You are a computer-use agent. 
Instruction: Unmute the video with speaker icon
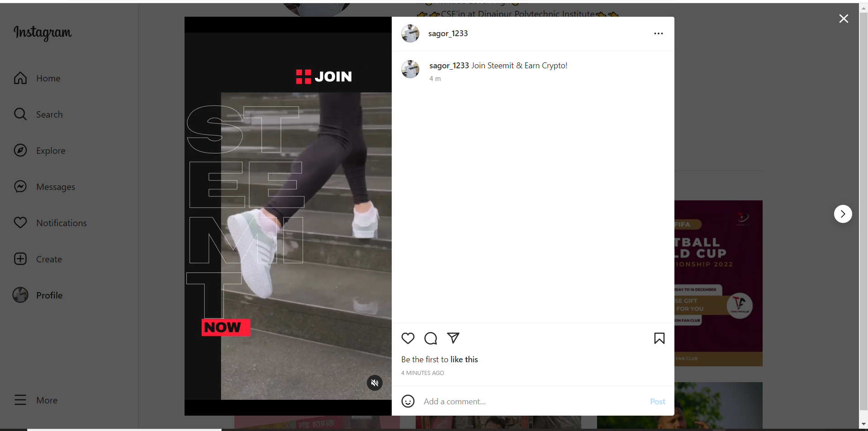pyautogui.click(x=375, y=383)
